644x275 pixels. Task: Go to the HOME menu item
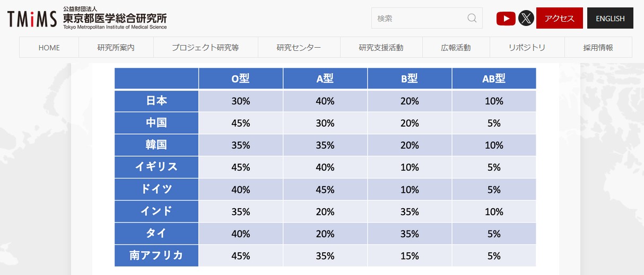pyautogui.click(x=49, y=48)
